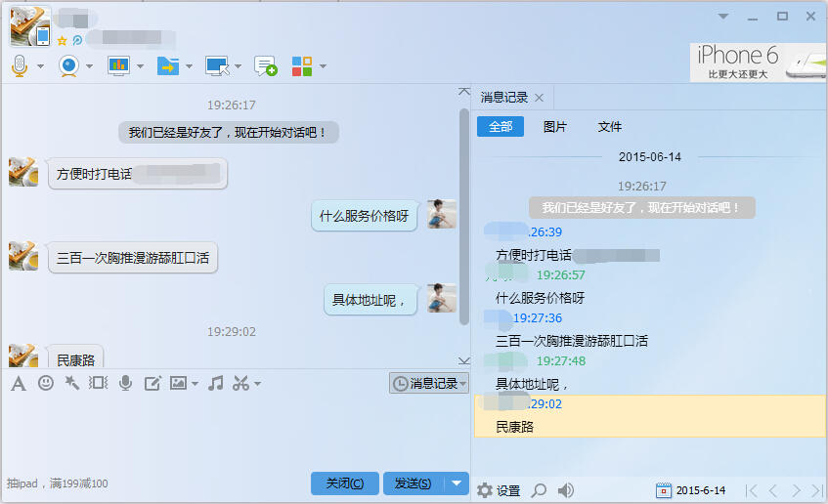Click the chat scrollbar thumb
This screenshot has width=828, height=504.
464,217
